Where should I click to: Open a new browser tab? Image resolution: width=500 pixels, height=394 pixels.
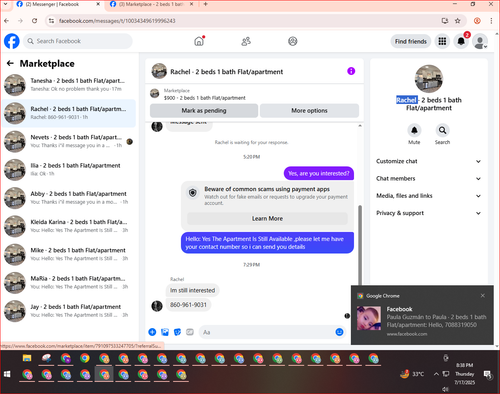[206, 4]
